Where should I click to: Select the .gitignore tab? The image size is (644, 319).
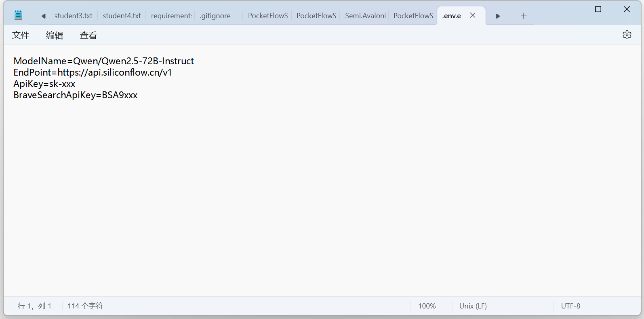[x=215, y=16]
